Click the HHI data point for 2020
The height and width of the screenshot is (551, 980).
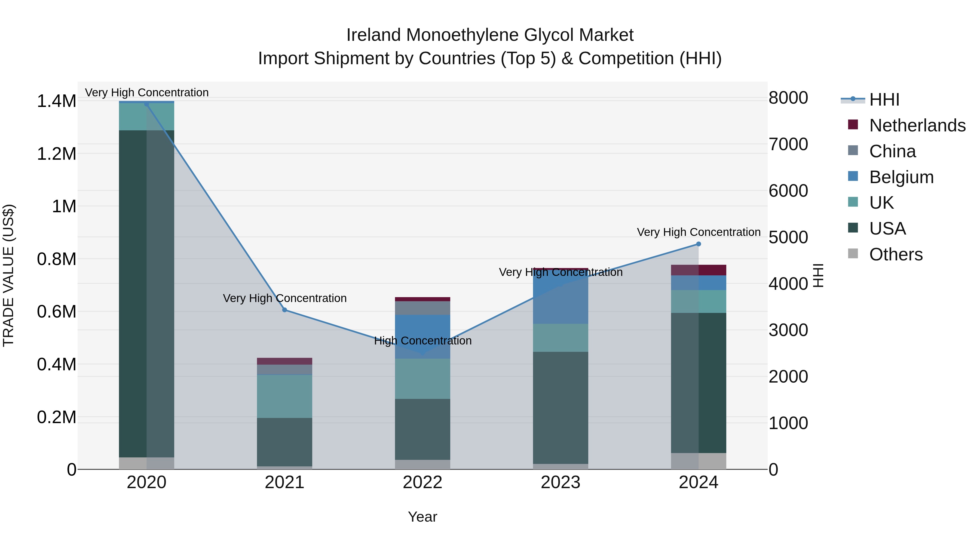(146, 104)
